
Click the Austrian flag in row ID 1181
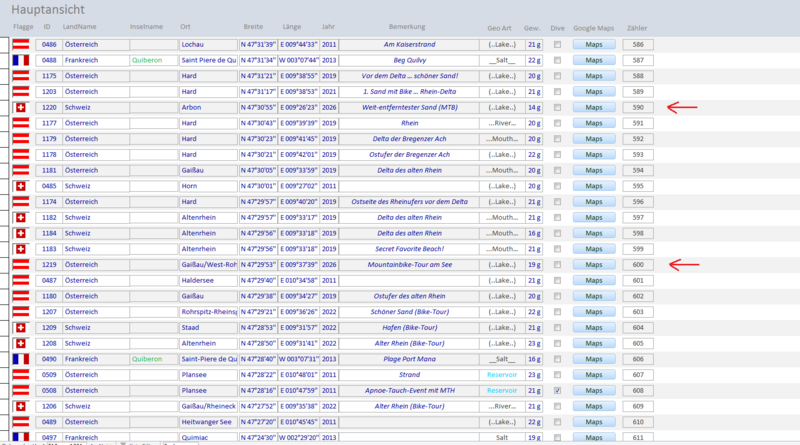coord(21,170)
